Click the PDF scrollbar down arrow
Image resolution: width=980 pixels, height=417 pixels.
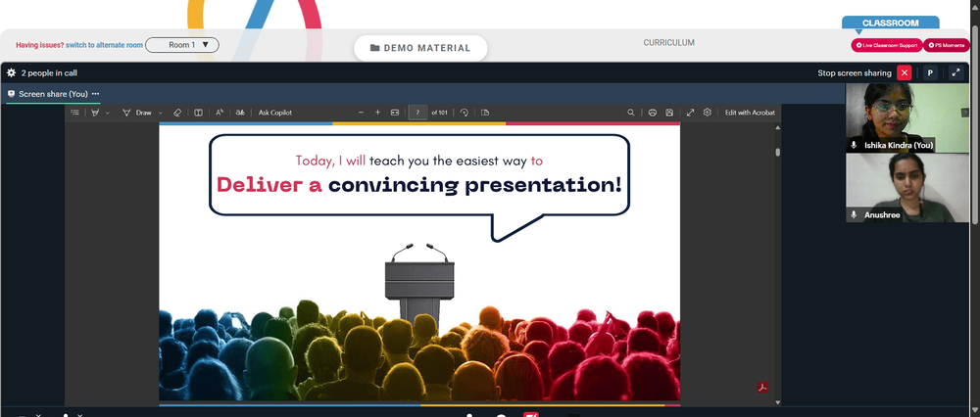pyautogui.click(x=778, y=402)
